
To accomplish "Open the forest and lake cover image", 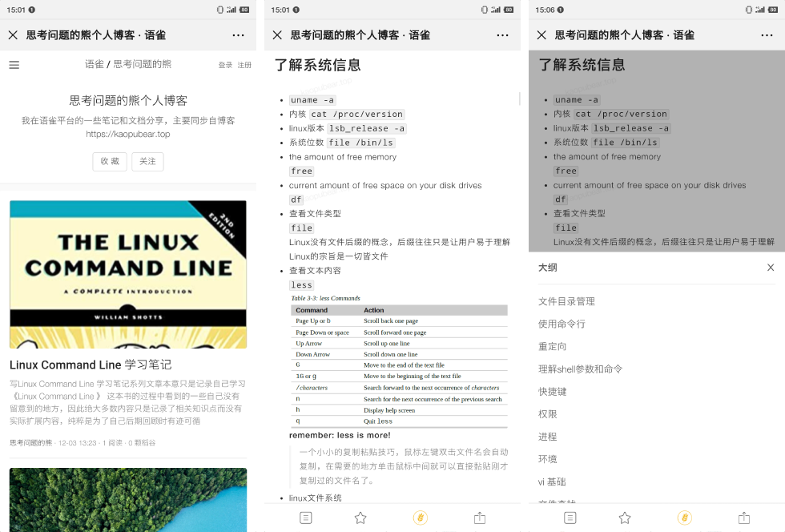I will [128, 499].
